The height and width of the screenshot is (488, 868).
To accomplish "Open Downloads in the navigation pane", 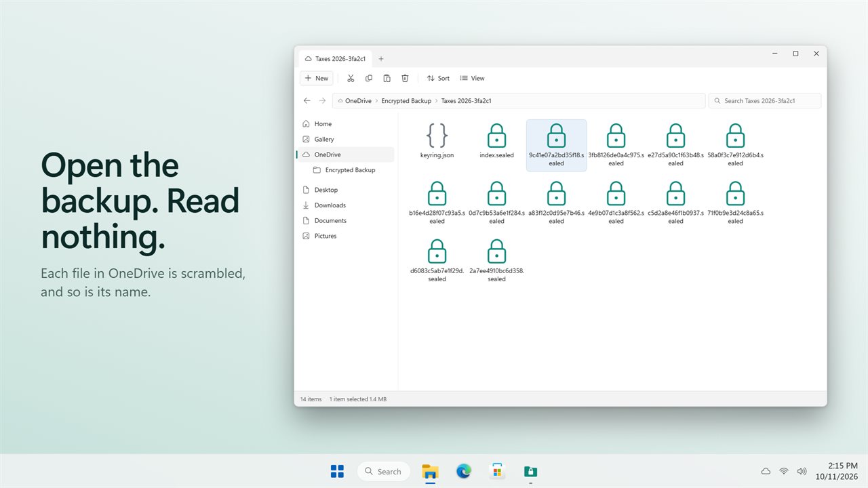I will (x=345, y=205).
